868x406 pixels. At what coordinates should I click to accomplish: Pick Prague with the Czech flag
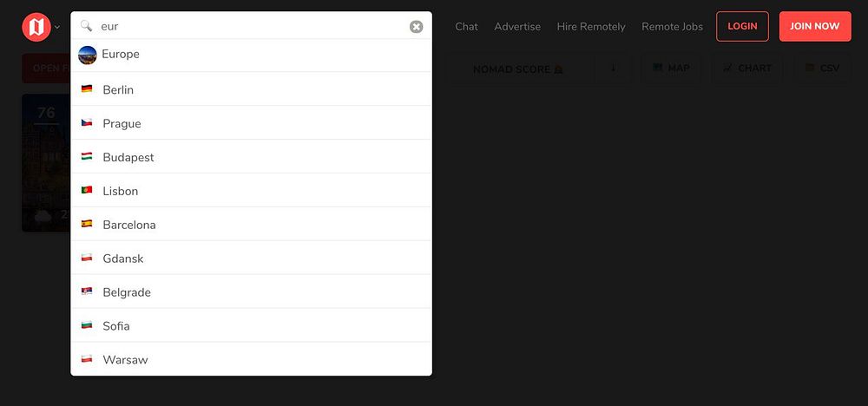click(252, 123)
